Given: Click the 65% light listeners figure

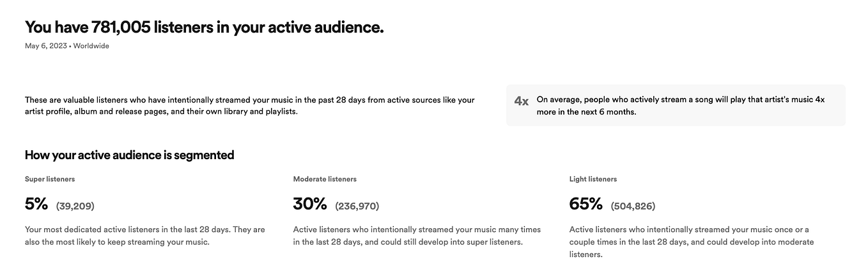Looking at the screenshot, I should click(586, 204).
